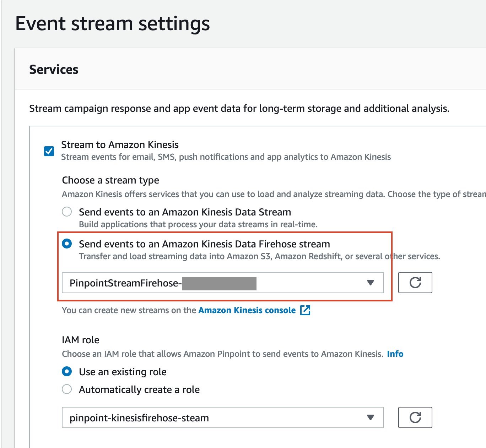Choose Automatically create a role
The height and width of the screenshot is (448, 486).
(x=67, y=389)
